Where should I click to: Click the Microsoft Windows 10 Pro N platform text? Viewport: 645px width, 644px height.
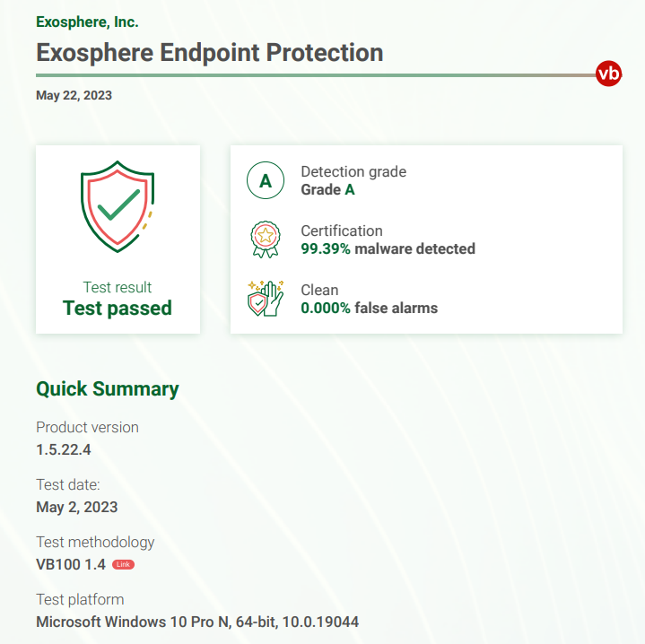coord(197,622)
